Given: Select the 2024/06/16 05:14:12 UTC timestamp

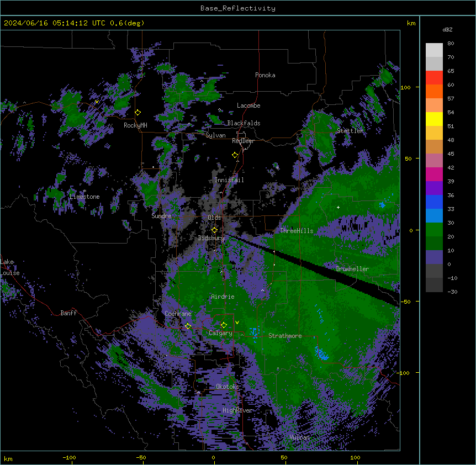Looking at the screenshot, I should [55, 23].
